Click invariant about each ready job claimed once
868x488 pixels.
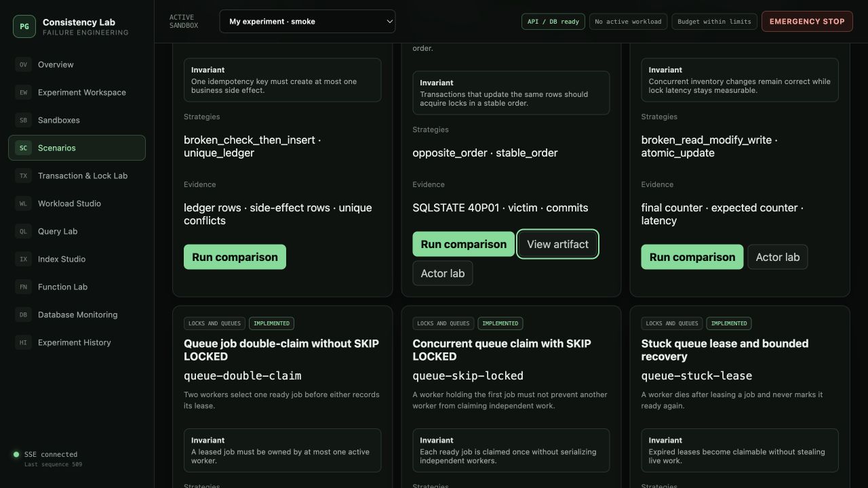point(511,450)
